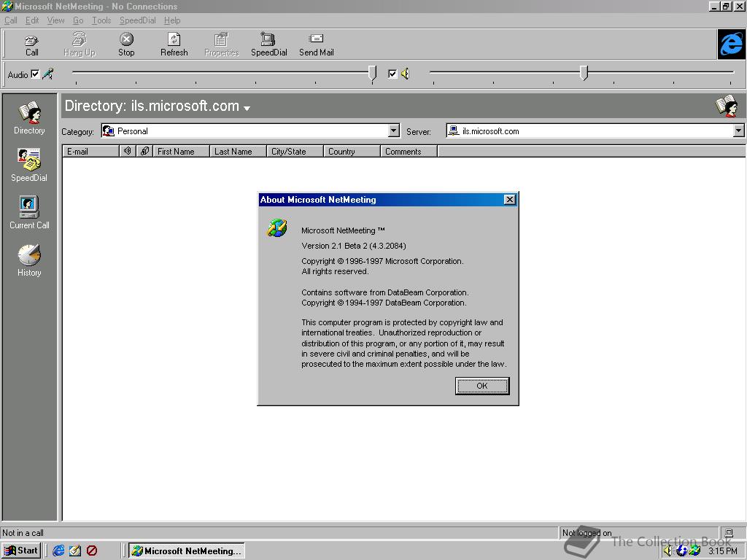Open the Call menu
This screenshot has height=560, width=747.
click(10, 20)
